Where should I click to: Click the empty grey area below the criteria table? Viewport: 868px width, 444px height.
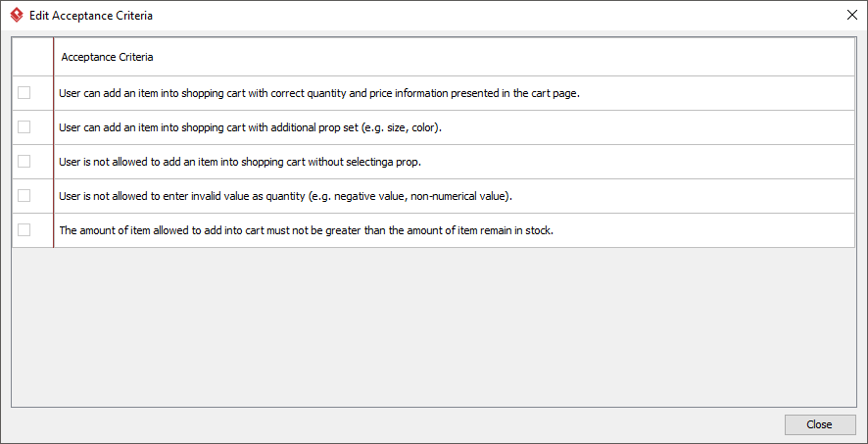[x=433, y=326]
